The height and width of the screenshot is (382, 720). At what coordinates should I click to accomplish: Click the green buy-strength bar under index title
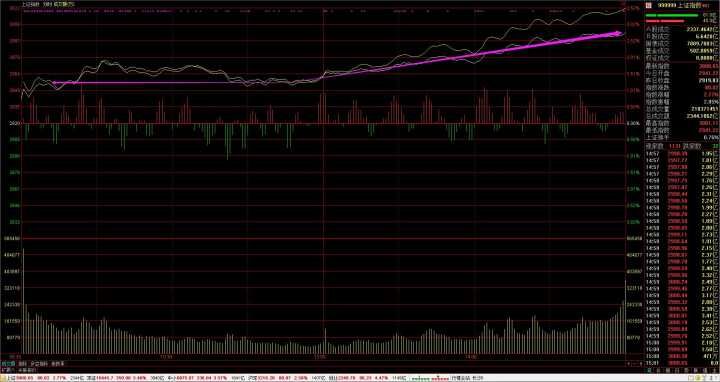(x=671, y=16)
